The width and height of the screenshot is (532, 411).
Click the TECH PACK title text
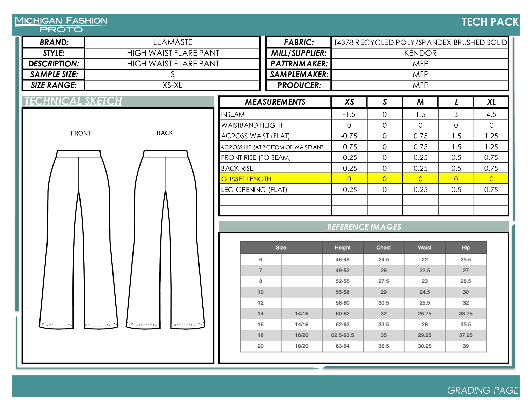pyautogui.click(x=490, y=22)
